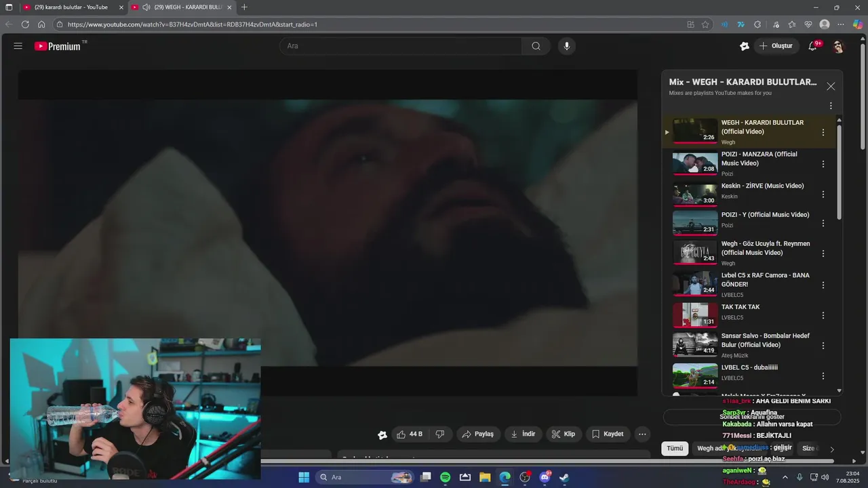The width and height of the screenshot is (868, 488).
Task: Mute tab using the speaker icon on WEGH tab
Action: (146, 7)
